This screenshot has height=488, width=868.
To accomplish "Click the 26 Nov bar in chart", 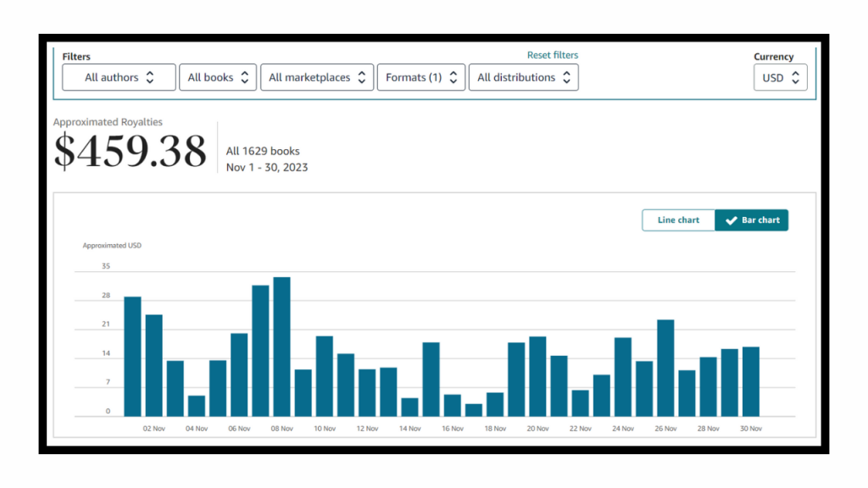I will (x=665, y=368).
